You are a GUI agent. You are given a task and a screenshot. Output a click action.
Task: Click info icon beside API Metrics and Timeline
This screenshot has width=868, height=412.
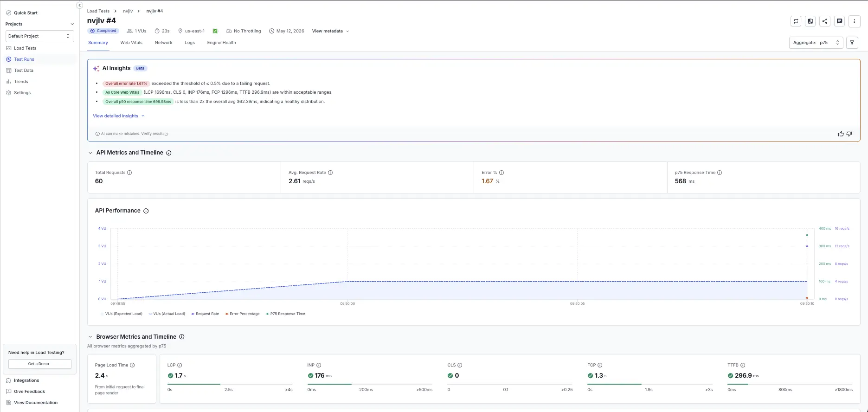169,153
